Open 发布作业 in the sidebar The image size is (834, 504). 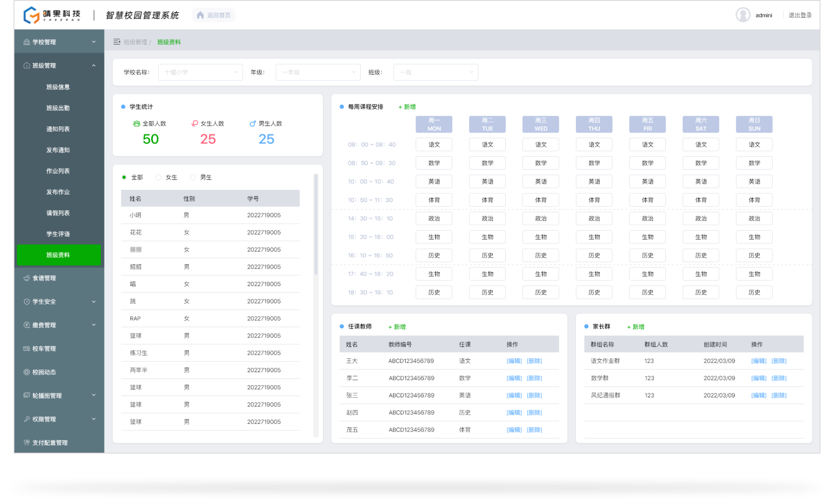[x=58, y=192]
